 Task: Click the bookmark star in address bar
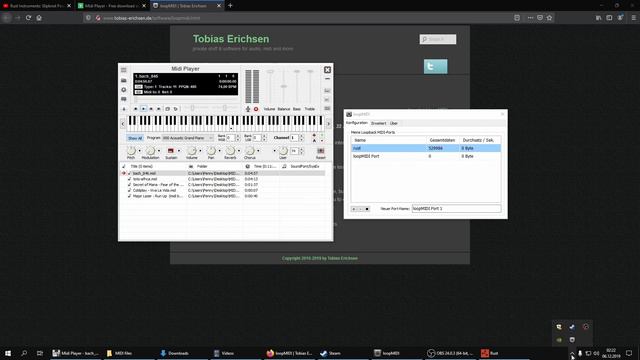pos(549,18)
